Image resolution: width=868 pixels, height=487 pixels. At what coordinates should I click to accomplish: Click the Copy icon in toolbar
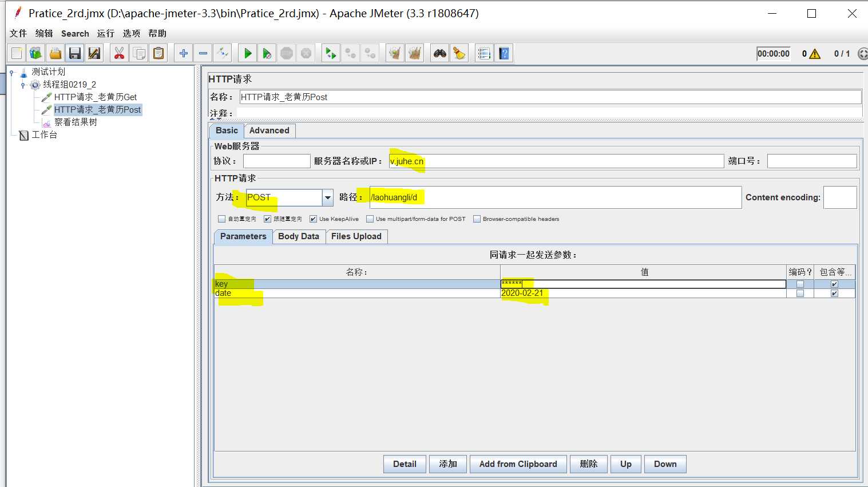coord(138,53)
